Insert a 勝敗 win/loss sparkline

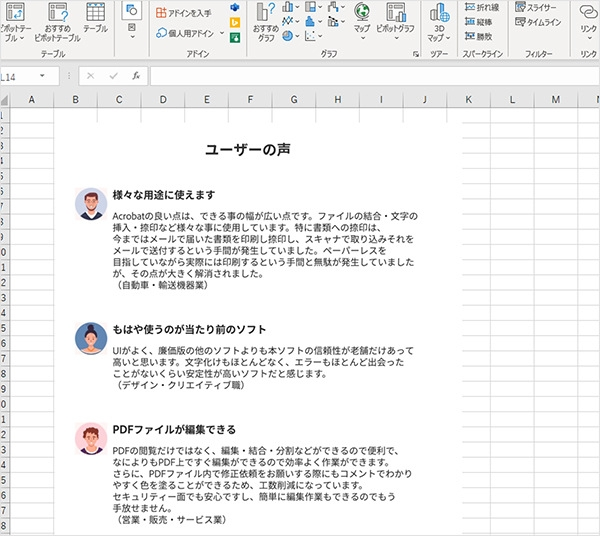pyautogui.click(x=478, y=36)
